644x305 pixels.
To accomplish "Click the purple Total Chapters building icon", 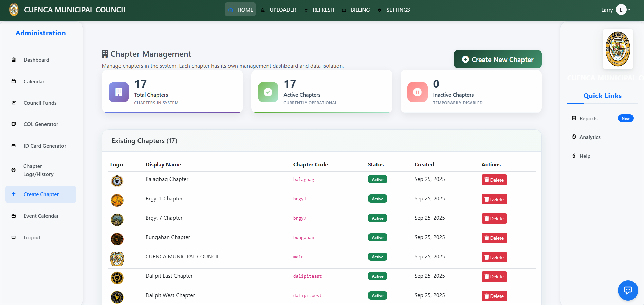I will (118, 92).
